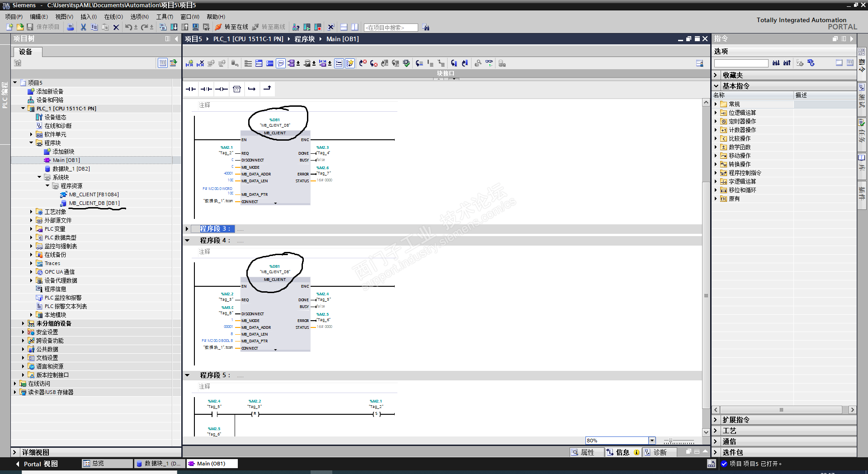Click the cut scissors icon
The height and width of the screenshot is (474, 868).
coord(83,27)
